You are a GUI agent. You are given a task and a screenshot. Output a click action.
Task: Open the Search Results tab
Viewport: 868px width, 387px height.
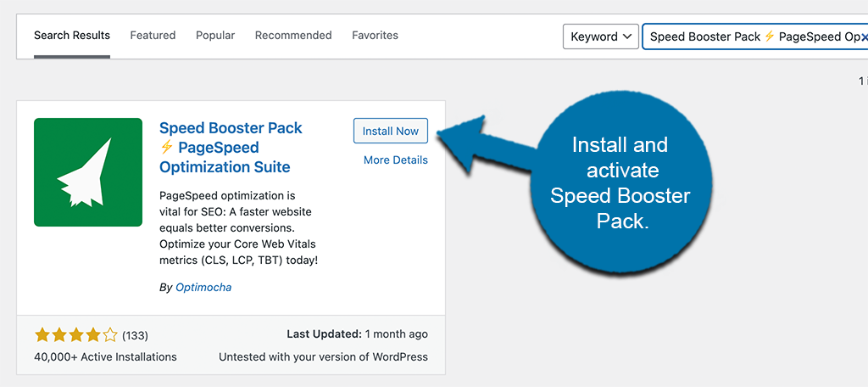coord(72,36)
